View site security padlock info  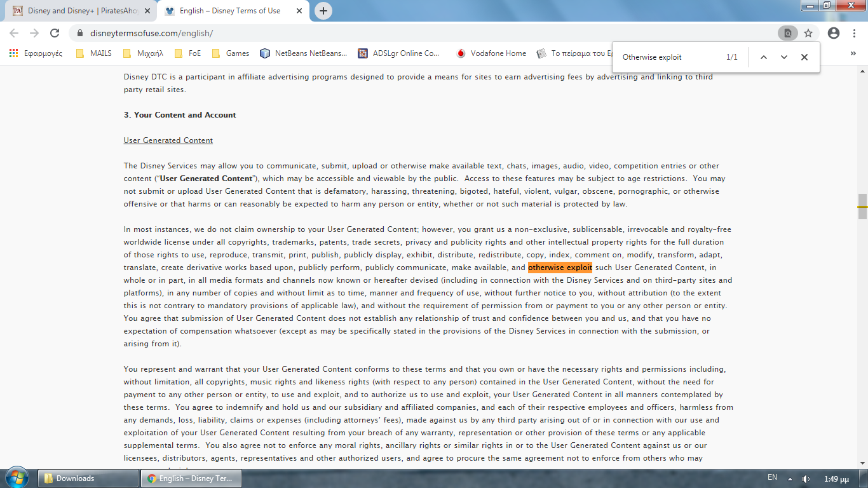coord(80,33)
